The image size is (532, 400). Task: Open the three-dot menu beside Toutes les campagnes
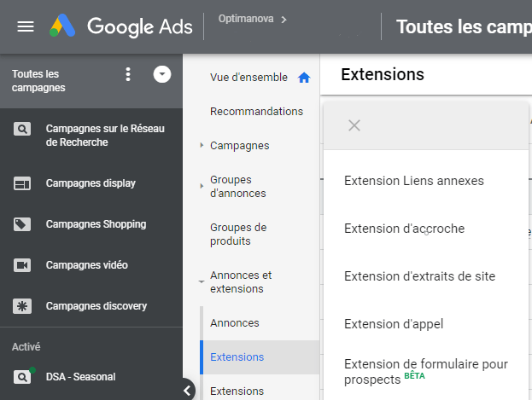pos(128,74)
